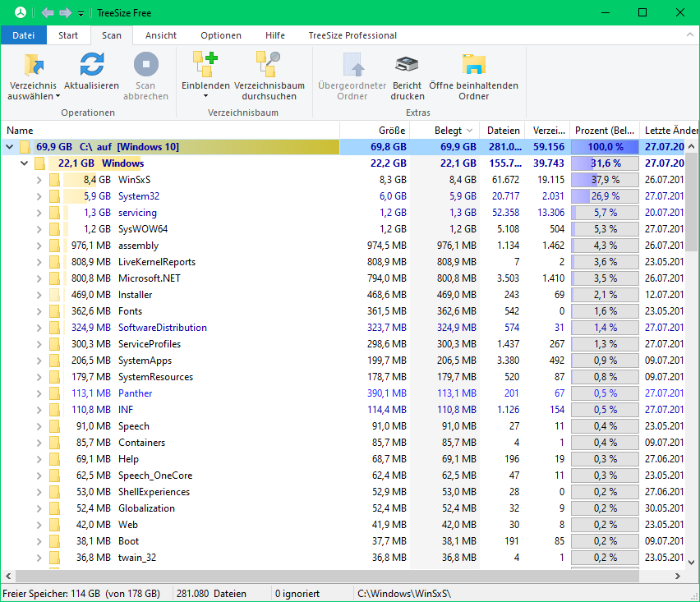Screen dimensions: 700x602
Task: Sort by Prozent (Bel... column header
Action: (x=605, y=131)
